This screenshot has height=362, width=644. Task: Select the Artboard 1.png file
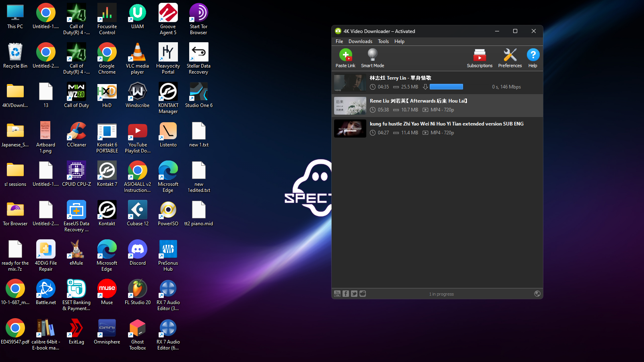click(46, 138)
